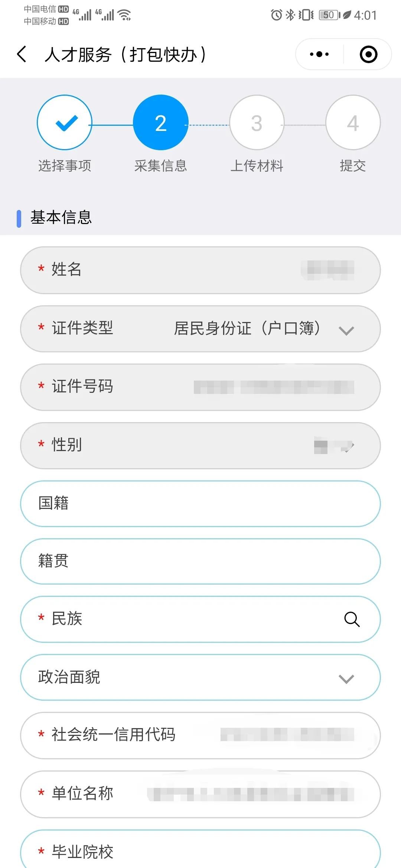The width and height of the screenshot is (401, 868).
Task: Focus the 籍贯 input field
Action: coord(200,561)
